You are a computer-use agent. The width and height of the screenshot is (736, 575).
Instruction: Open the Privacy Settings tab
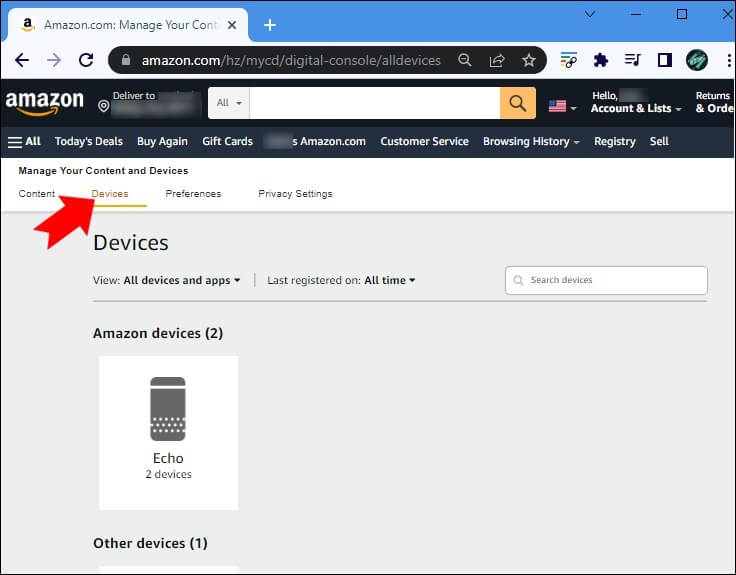[295, 194]
